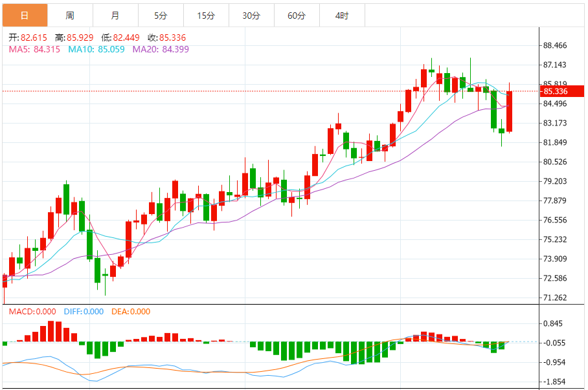This screenshot has width=588, height=390.
Task: Open the 15分 interval tab
Action: pyautogui.click(x=206, y=16)
